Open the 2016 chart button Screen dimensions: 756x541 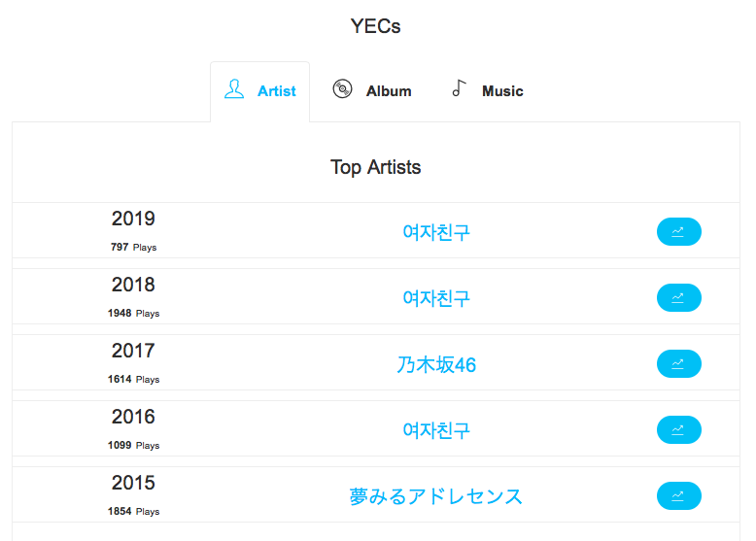[678, 429]
